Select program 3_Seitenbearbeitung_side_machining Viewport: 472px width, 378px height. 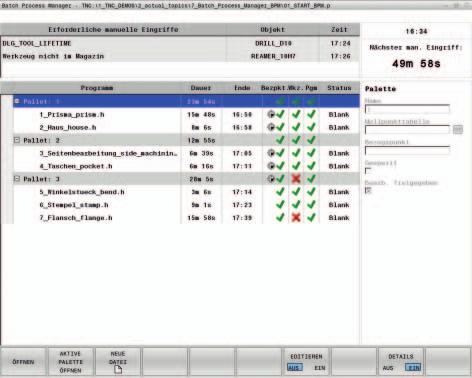(108, 153)
